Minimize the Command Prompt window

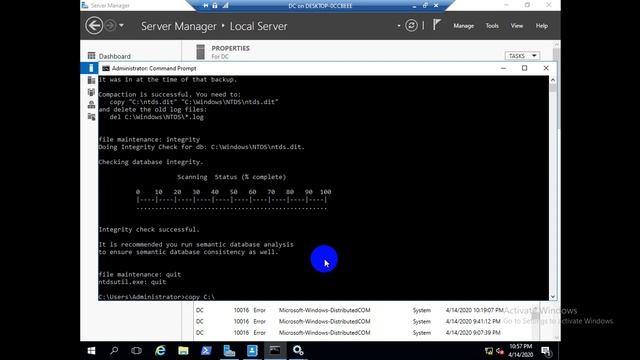click(x=503, y=68)
